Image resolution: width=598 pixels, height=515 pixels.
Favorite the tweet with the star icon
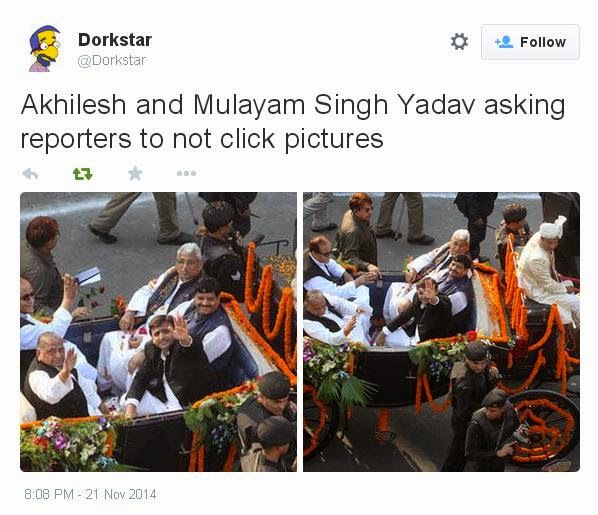click(135, 174)
